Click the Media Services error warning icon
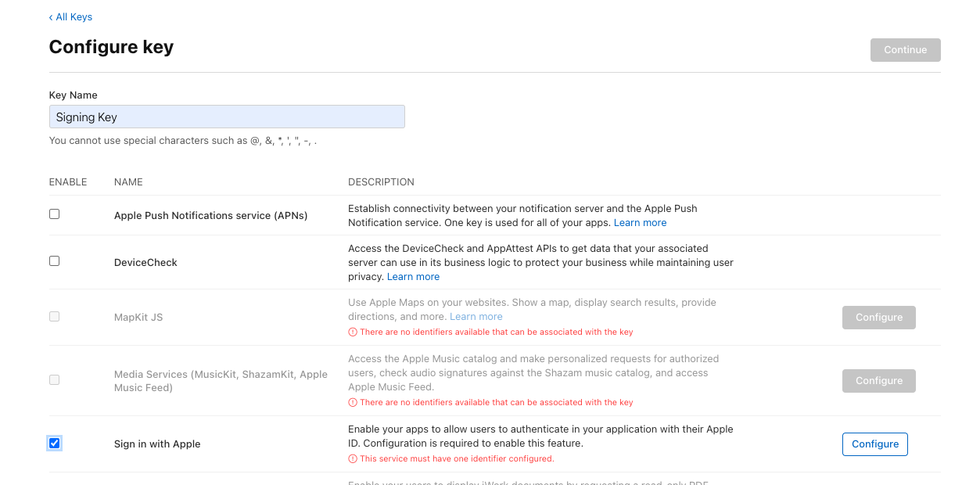 point(353,403)
